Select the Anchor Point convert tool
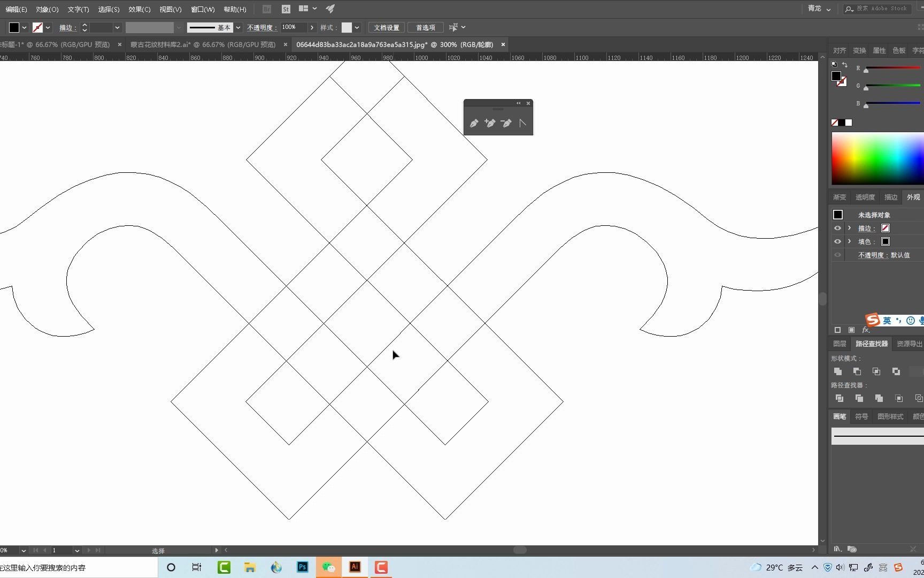 point(522,123)
